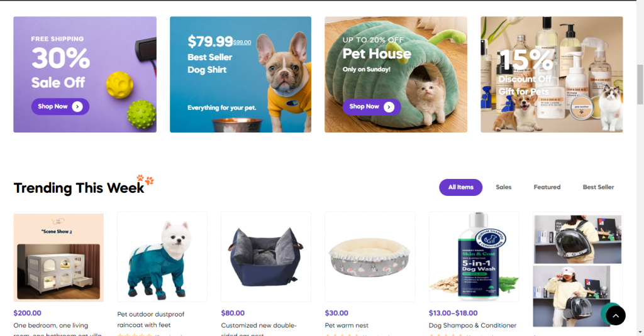This screenshot has height=336, width=644.
Task: Click the page vertical scrollbar thumb
Action: click(x=640, y=84)
